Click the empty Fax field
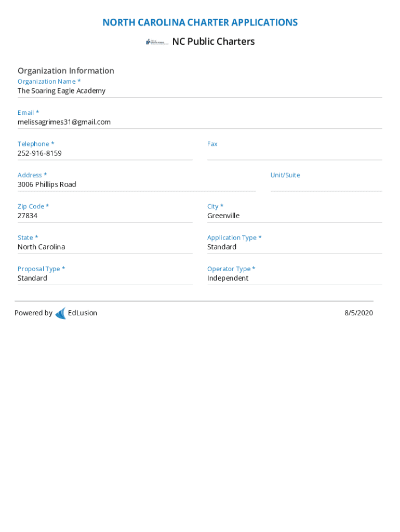 (294, 153)
